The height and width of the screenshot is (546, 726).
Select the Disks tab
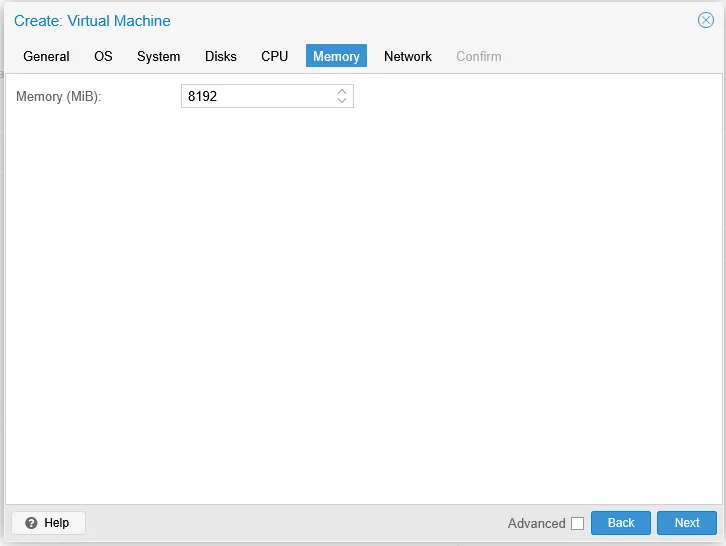click(x=221, y=56)
